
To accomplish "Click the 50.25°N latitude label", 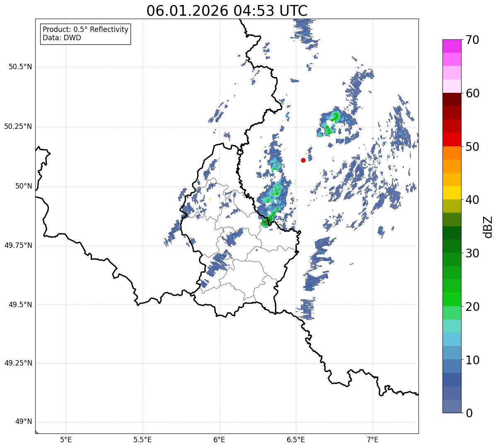I will [18, 126].
